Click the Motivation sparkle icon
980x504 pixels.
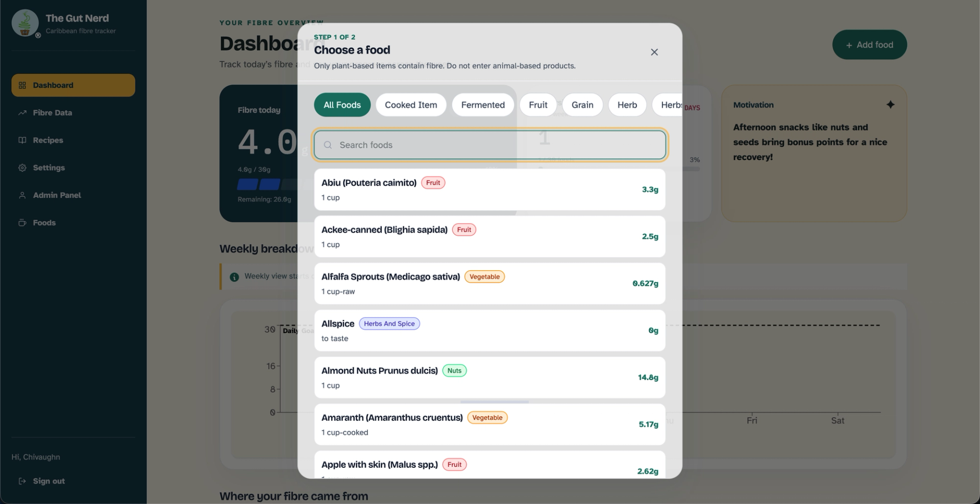point(890,105)
